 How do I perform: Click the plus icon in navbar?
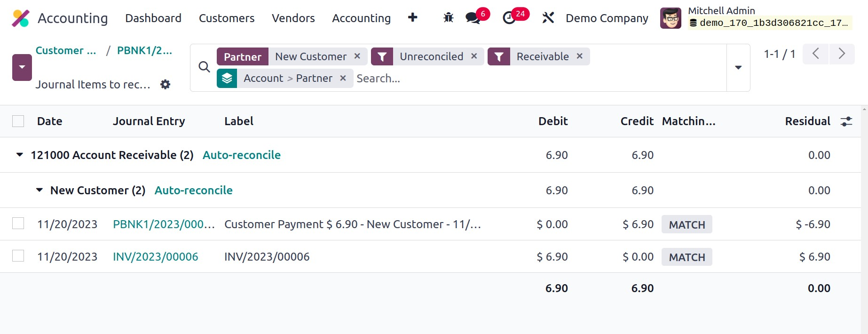click(x=412, y=18)
